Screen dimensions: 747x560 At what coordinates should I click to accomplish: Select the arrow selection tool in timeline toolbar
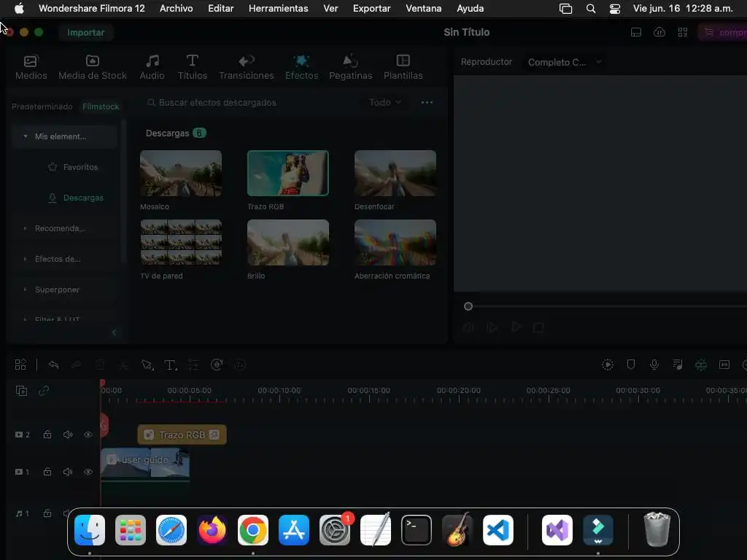pyautogui.click(x=147, y=365)
